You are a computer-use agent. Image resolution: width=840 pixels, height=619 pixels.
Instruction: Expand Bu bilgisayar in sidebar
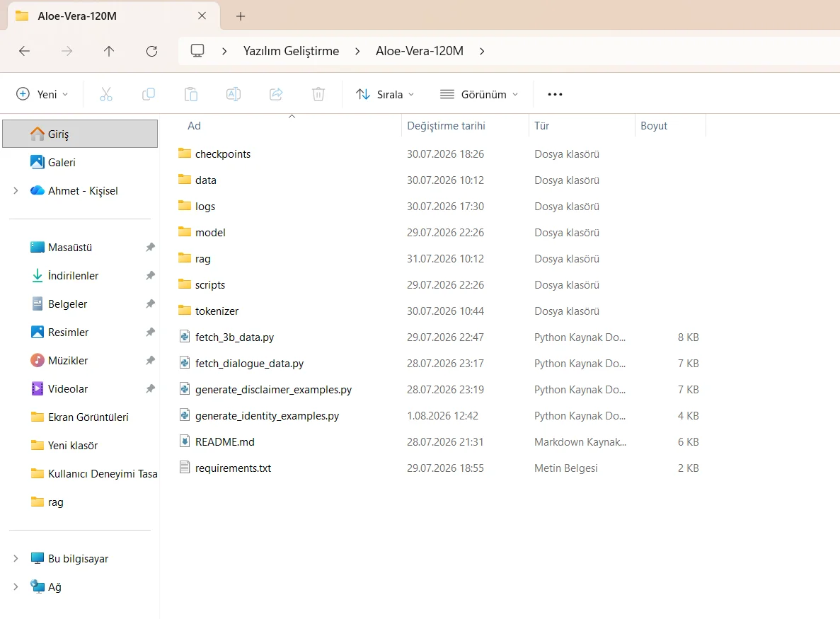coord(16,558)
